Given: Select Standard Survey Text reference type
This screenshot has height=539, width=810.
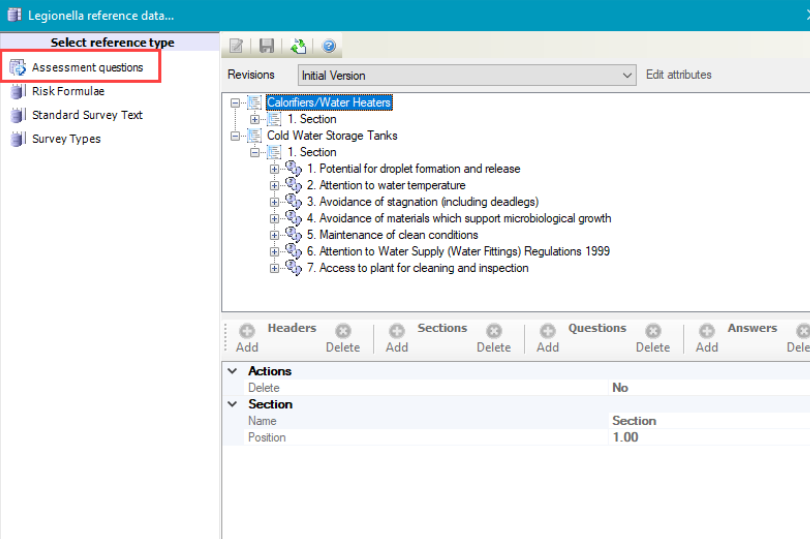Looking at the screenshot, I should point(86,115).
